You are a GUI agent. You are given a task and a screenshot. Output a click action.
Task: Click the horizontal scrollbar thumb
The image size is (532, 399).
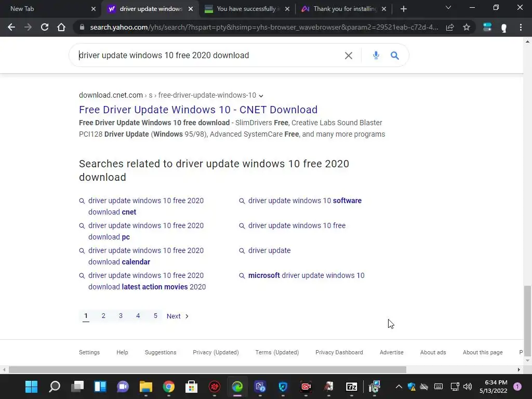[207, 369]
